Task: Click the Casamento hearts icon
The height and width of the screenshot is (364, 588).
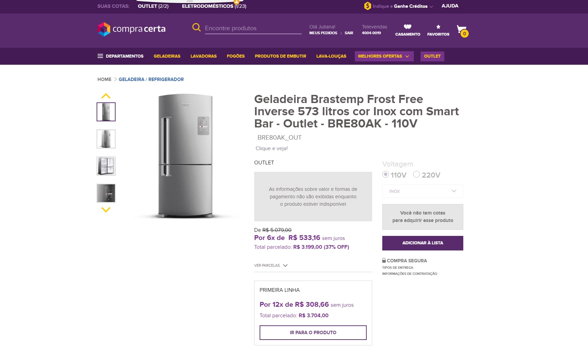Action: 407,27
